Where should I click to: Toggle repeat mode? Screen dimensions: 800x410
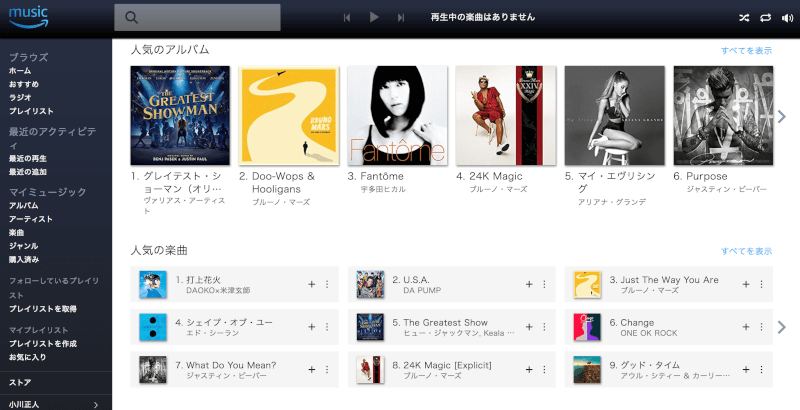(x=765, y=18)
